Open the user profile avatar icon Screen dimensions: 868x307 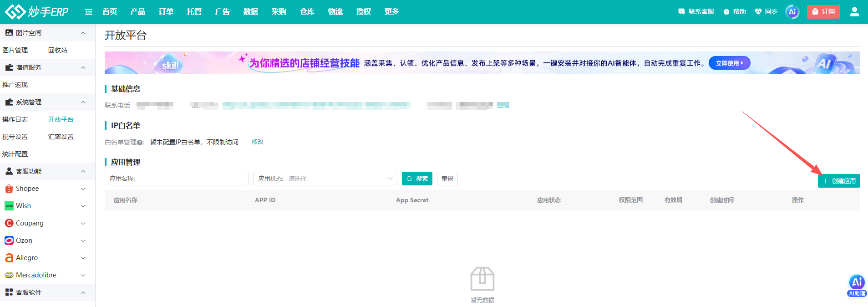coord(854,12)
